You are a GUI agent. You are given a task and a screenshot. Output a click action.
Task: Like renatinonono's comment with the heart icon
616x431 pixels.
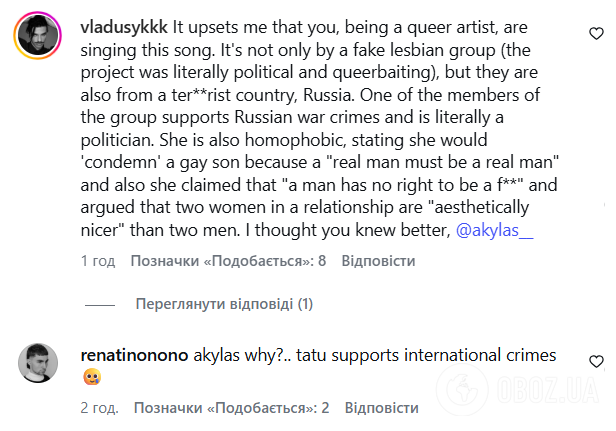tap(596, 361)
